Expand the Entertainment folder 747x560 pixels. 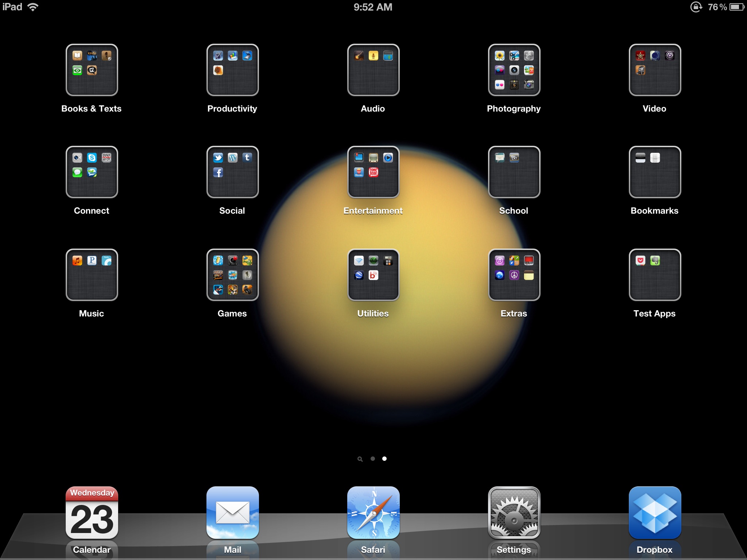[373, 172]
